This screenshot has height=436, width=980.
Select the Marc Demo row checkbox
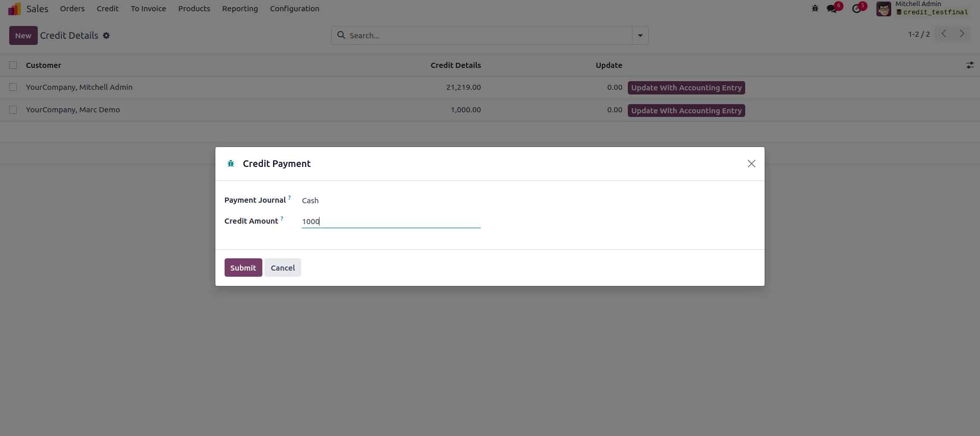pyautogui.click(x=13, y=110)
